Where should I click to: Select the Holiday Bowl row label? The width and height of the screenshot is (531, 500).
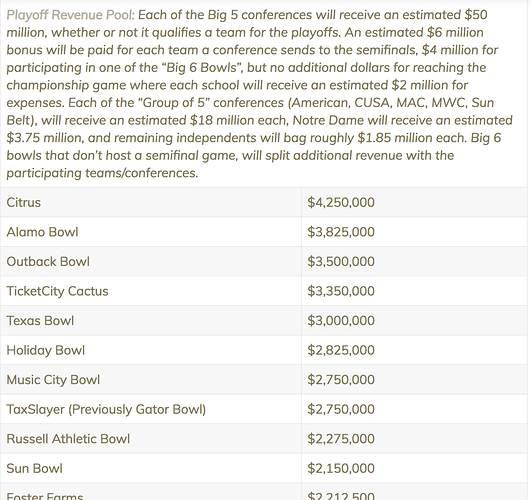[45, 350]
